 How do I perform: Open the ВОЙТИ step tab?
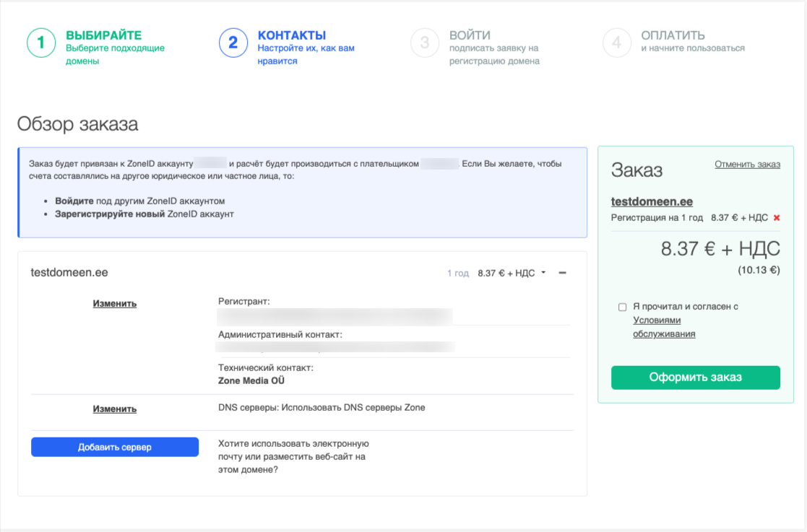[x=470, y=35]
